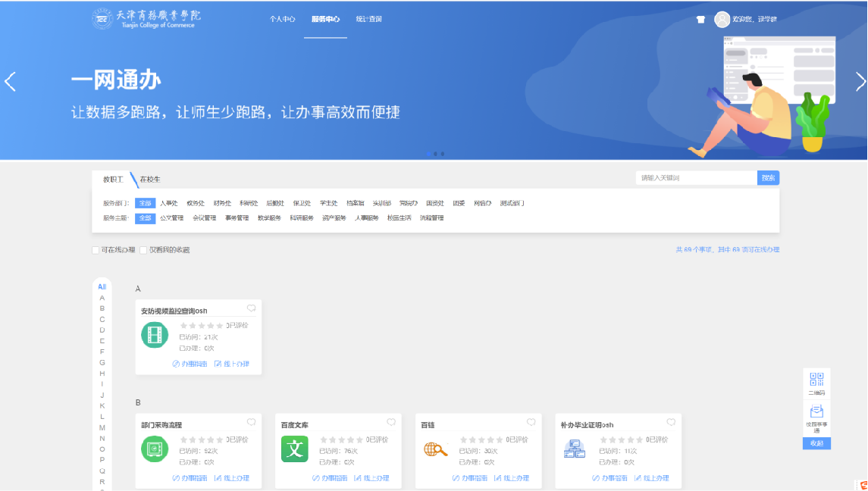Click the 搜索 search button
The image size is (868, 491).
[x=768, y=178]
